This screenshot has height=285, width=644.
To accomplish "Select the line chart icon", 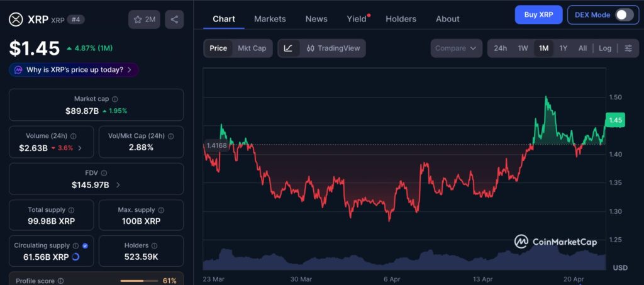I will (289, 48).
